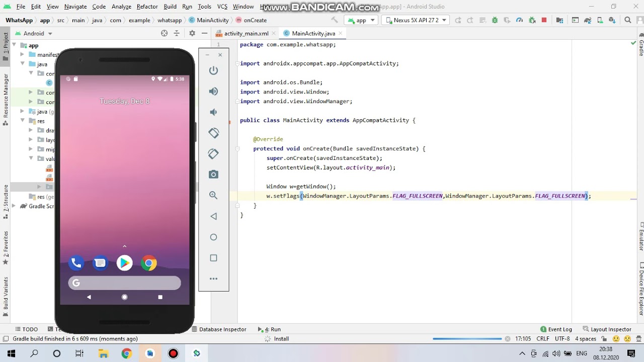Screen dimensions: 644x362
Task: Open Play Store on emulator home screen
Action: 124,262
